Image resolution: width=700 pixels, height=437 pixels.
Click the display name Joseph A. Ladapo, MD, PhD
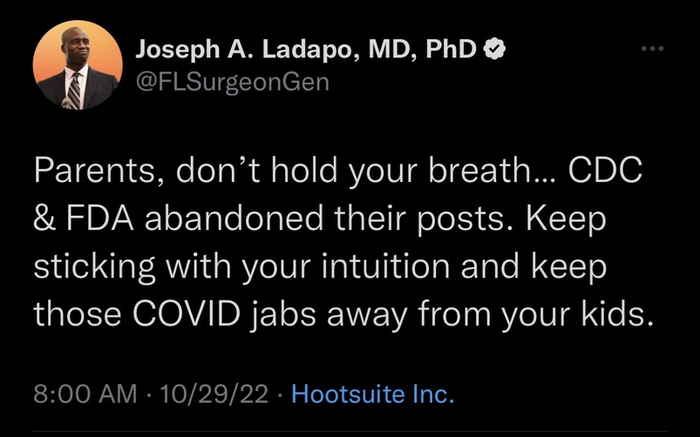[x=305, y=47]
